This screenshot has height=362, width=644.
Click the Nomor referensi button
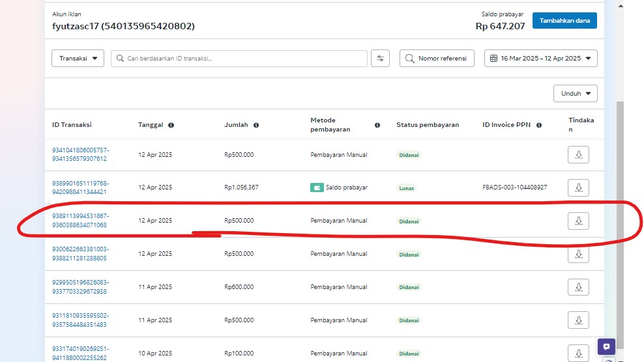tap(436, 59)
